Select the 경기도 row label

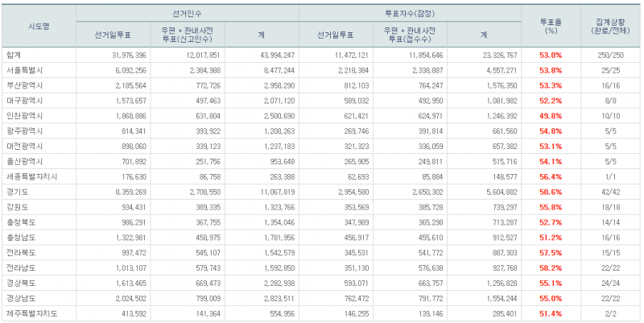pos(17,192)
